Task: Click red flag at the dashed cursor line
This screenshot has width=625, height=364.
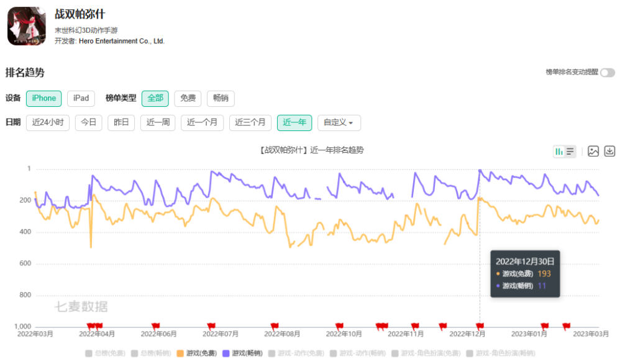Action: point(480,327)
